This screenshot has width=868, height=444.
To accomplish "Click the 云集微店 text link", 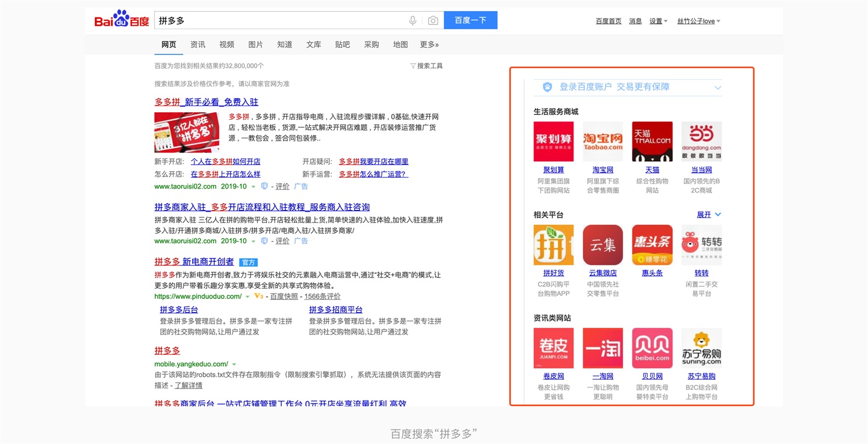I will pyautogui.click(x=603, y=273).
